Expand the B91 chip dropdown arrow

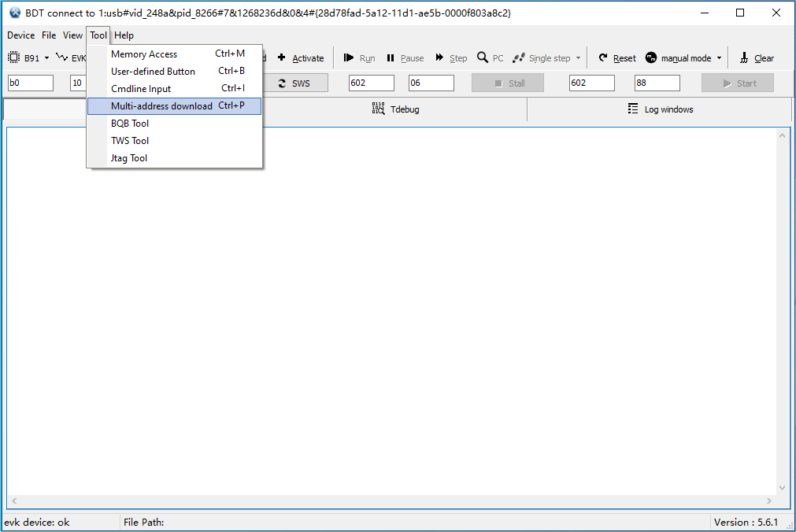pos(46,58)
